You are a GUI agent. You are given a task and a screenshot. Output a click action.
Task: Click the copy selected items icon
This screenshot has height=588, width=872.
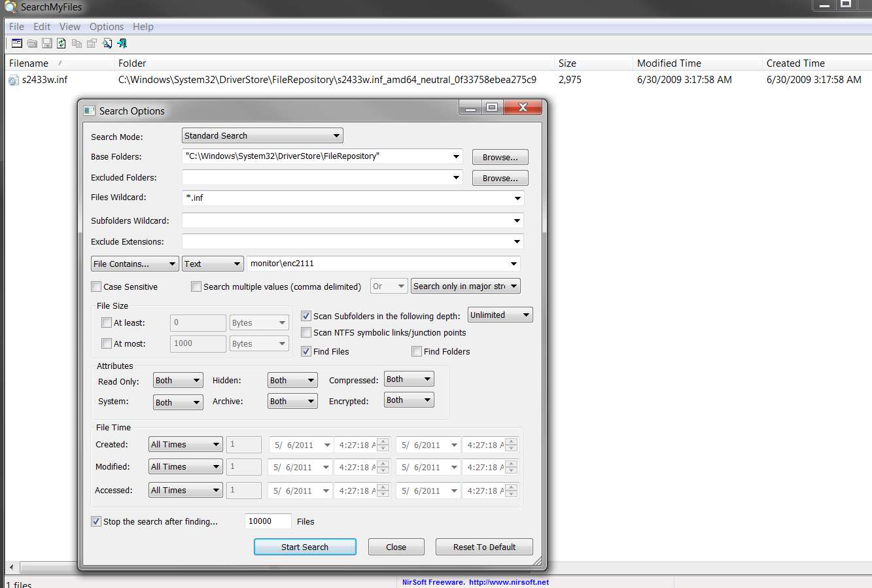click(x=77, y=43)
